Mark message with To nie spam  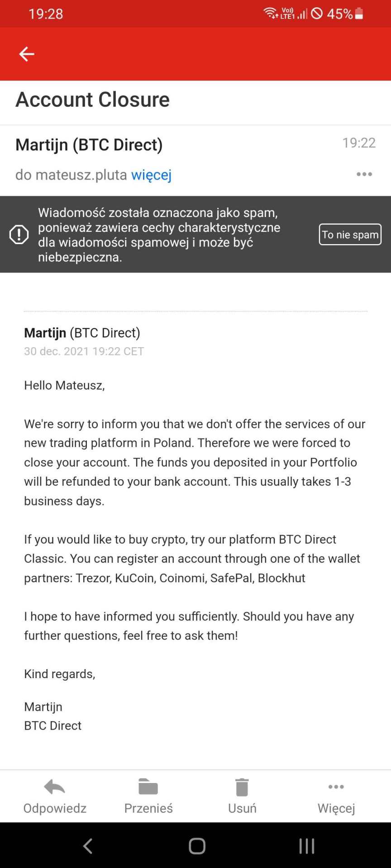(350, 234)
